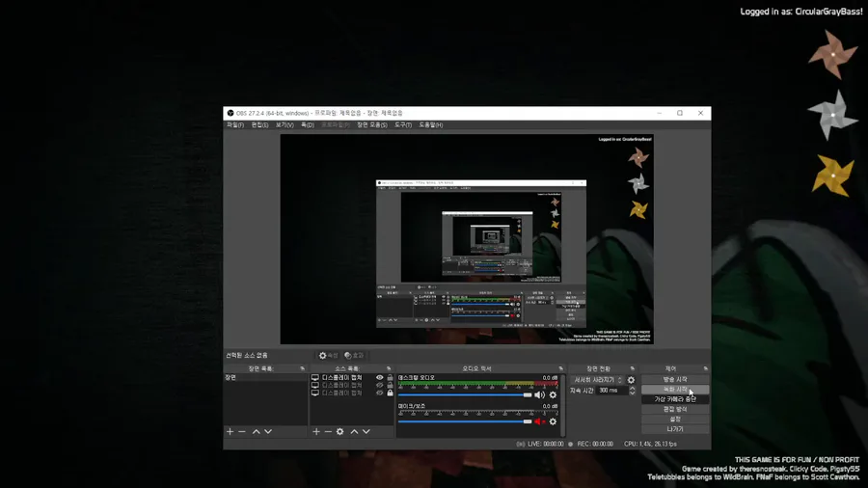Screen dimensions: 868x488
Task: Adjust 데스크탑 오디오 volume slider
Action: (465, 395)
